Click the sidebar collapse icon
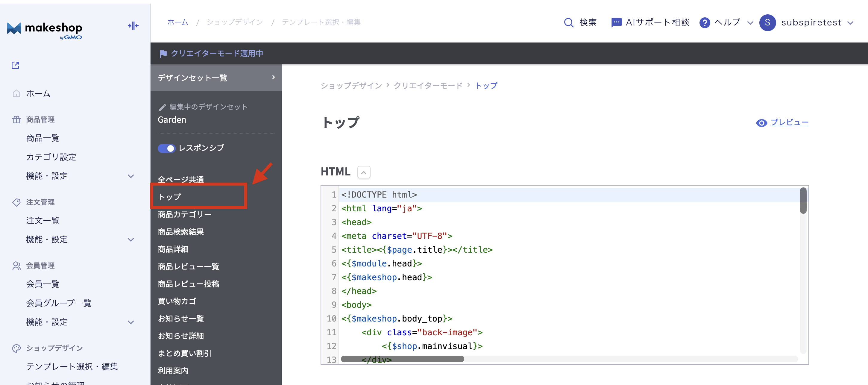Viewport: 868px width, 385px height. 133,26
